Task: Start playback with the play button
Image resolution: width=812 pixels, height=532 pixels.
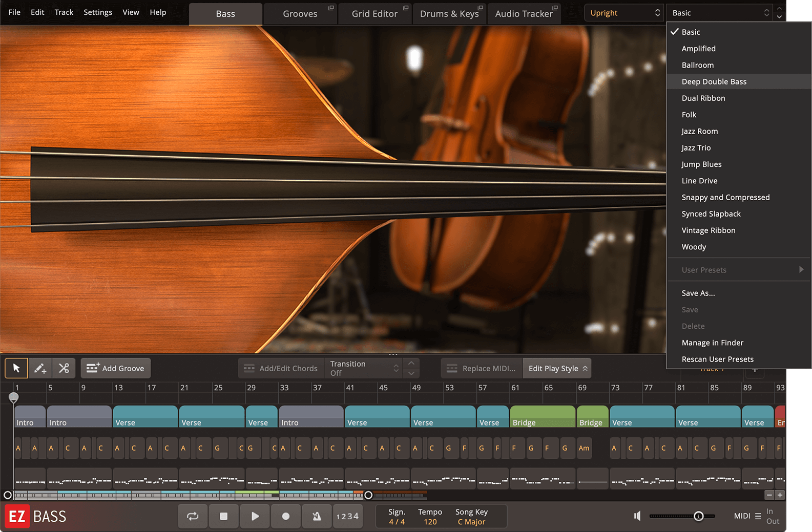Action: (255, 516)
